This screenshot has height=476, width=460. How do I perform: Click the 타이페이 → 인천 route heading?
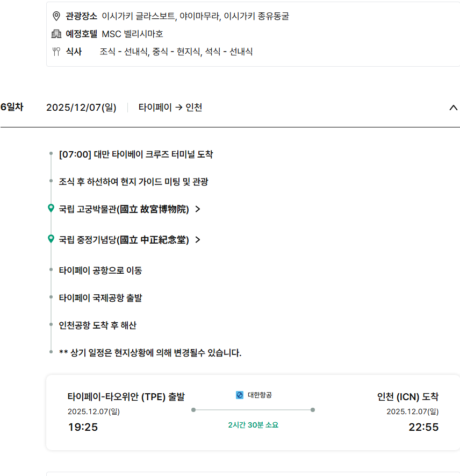[170, 108]
